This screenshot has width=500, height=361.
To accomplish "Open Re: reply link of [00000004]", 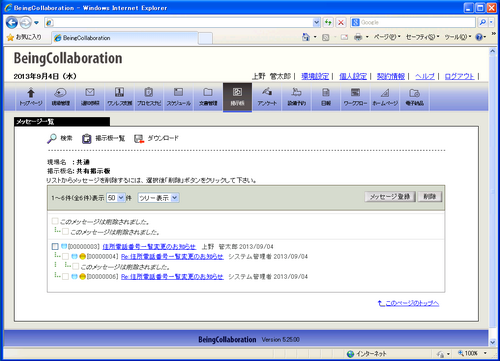I will pyautogui.click(x=172, y=257).
